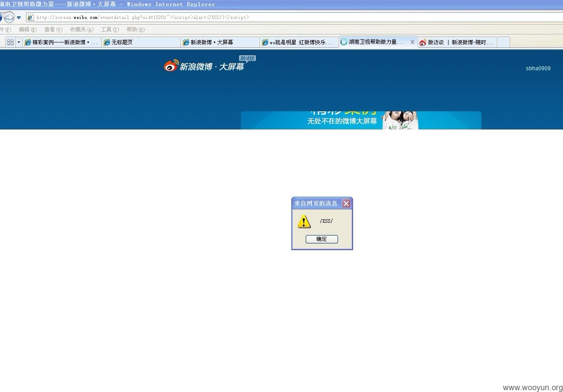The height and width of the screenshot is (392, 563).
Task: Click the Sina Weibo eye logo
Action: (x=171, y=66)
